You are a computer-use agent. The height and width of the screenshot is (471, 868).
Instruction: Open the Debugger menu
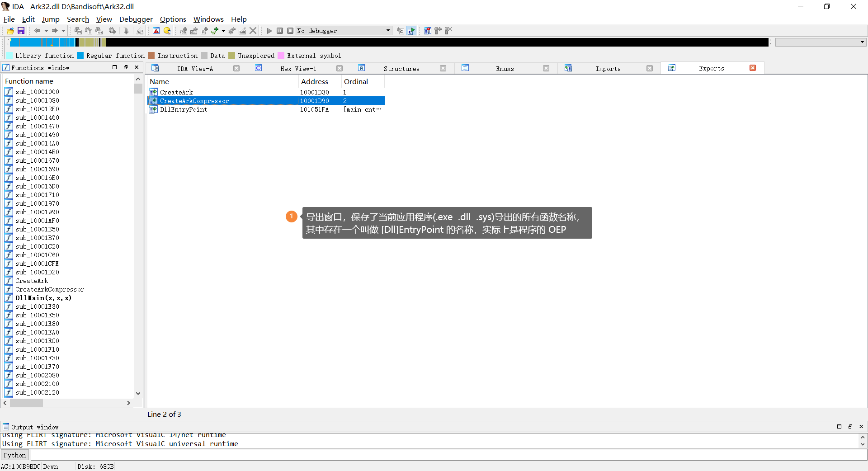(136, 19)
